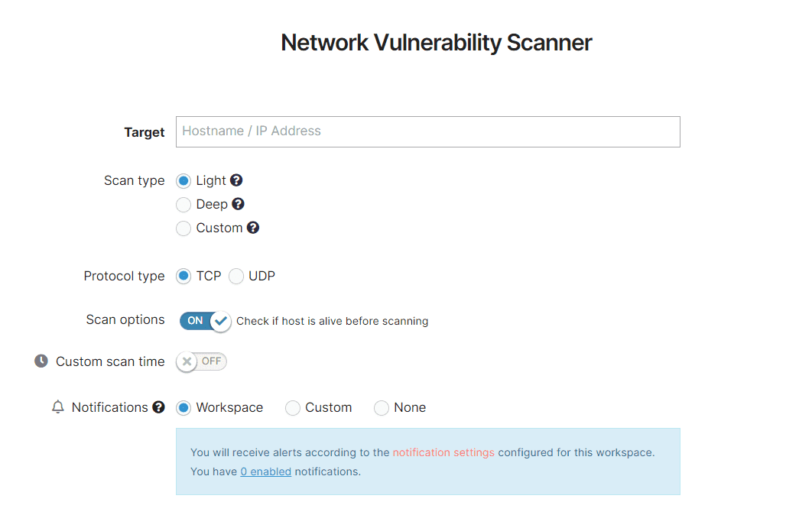
Task: Open the notification settings link
Action: pos(443,452)
